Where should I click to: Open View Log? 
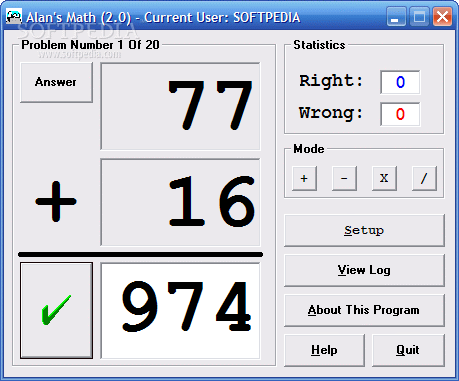364,270
